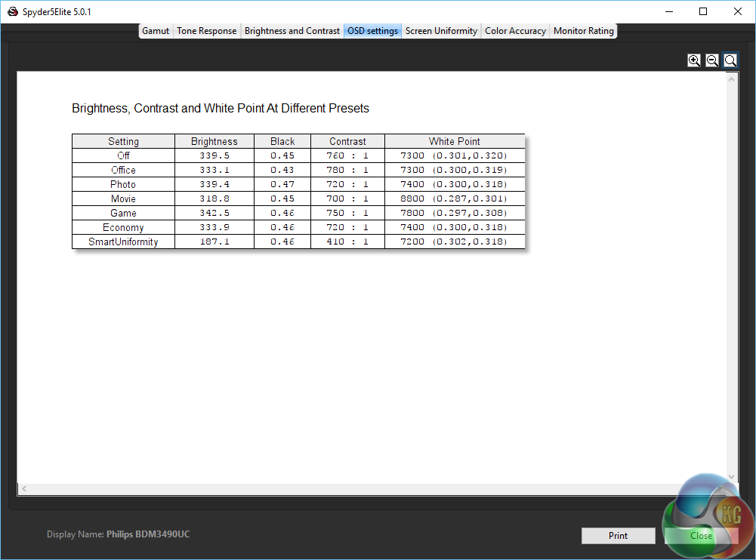Click the Off preset row label

[x=123, y=155]
